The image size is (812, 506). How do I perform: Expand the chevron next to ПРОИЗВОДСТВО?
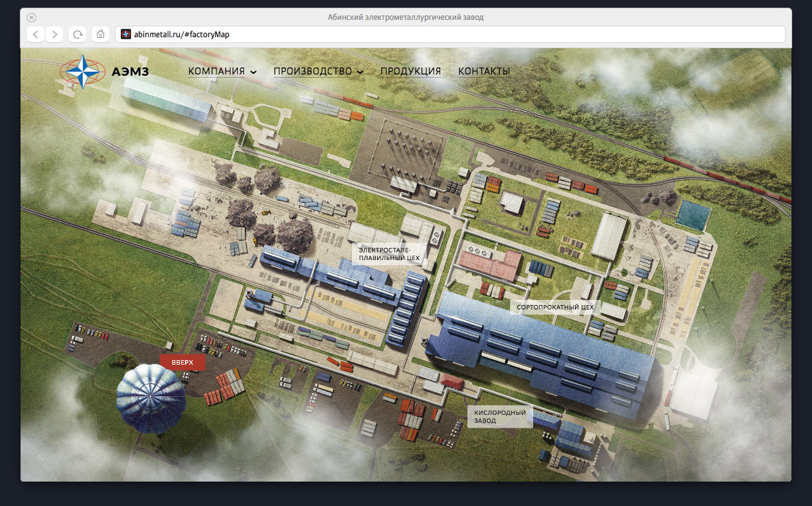(x=360, y=72)
